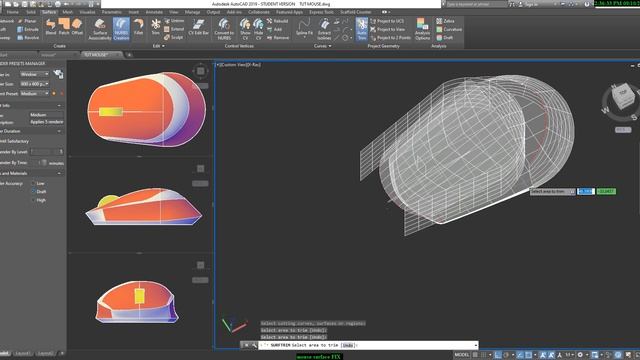Screen dimensions: 640x360
Task: Click Hide CV button
Action: click(x=258, y=29)
